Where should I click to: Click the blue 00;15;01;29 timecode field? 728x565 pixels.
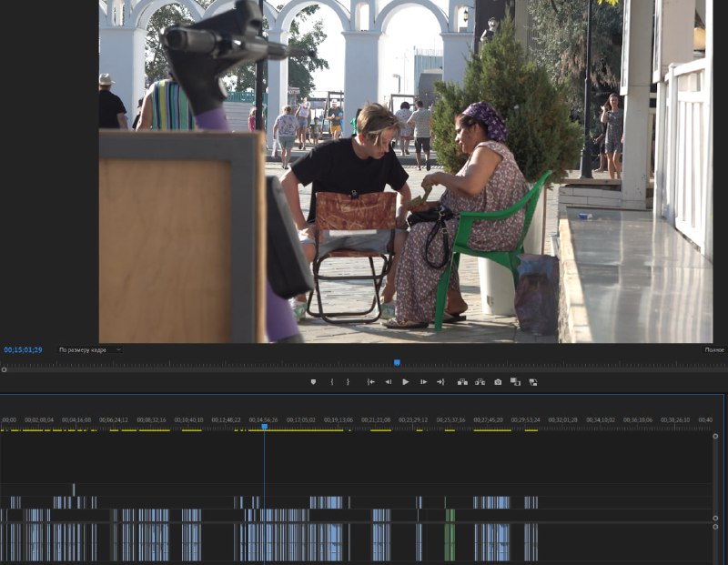point(23,350)
